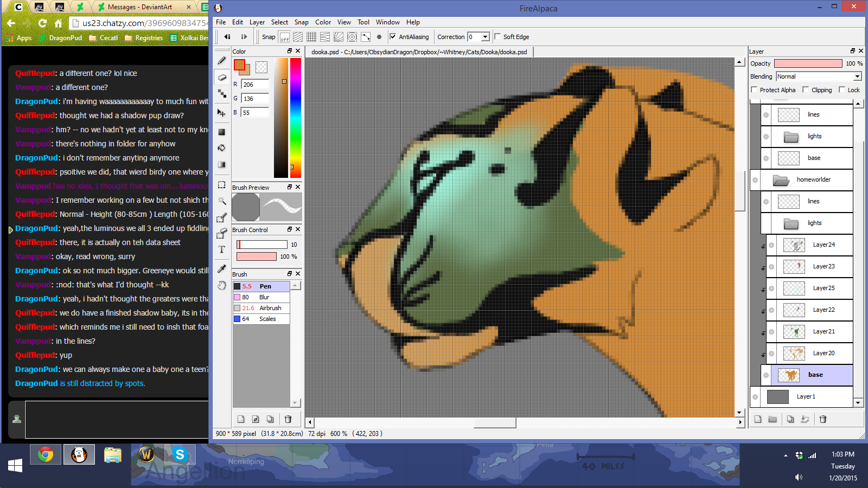868x488 pixels.
Task: Enable the Protect Alpha checkbox
Action: (x=754, y=89)
